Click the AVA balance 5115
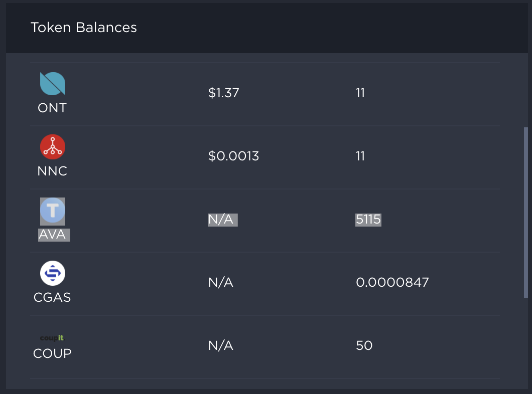 coord(368,220)
